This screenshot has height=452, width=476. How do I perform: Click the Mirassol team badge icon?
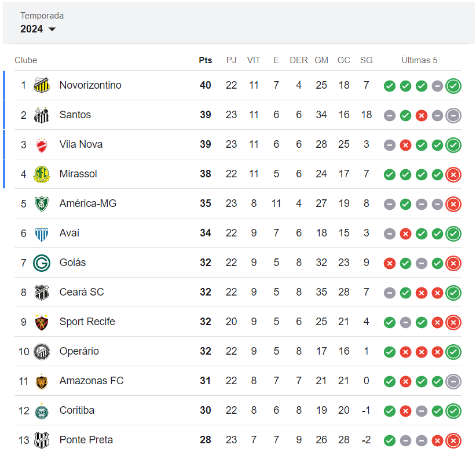(x=42, y=174)
